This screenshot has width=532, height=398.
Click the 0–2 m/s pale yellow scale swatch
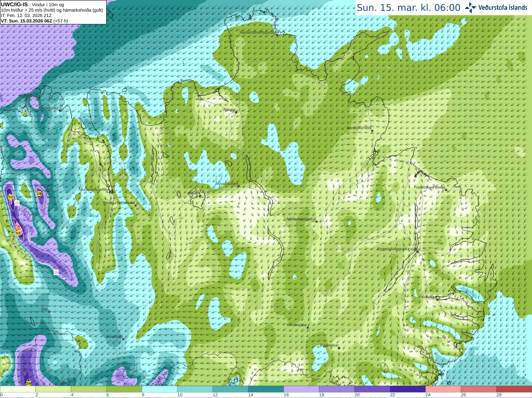pyautogui.click(x=17, y=389)
